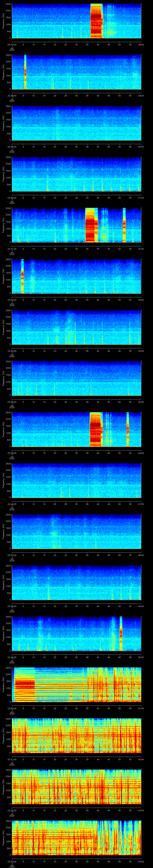Open the 22:53 spectrogram panel
This screenshot has width=153, height=868.
point(76,838)
